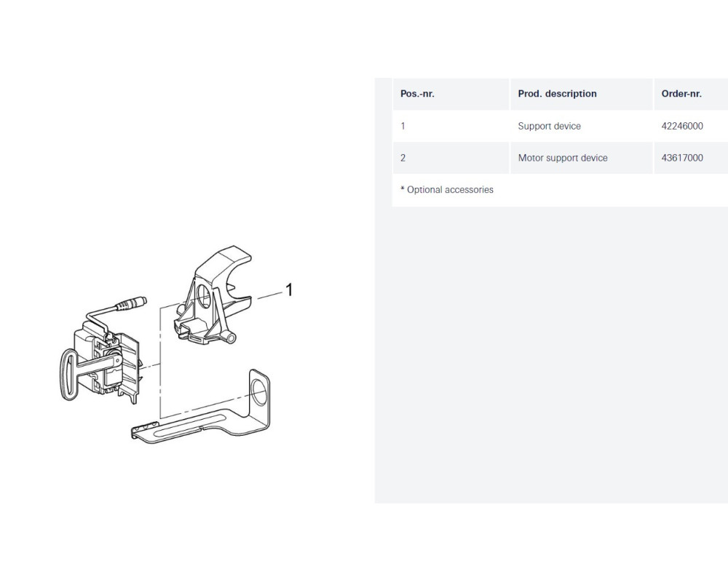This screenshot has height=582, width=728.
Task: Click the empty grey panel below table
Action: point(551,355)
